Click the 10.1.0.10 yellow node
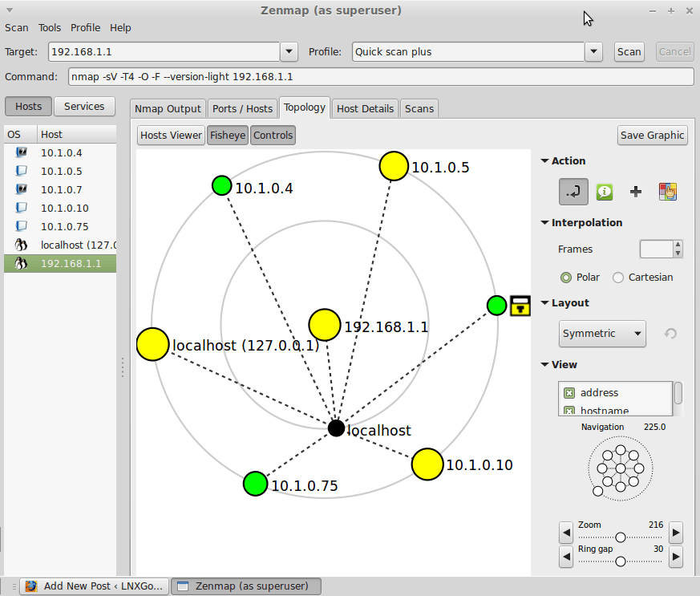 coord(427,464)
